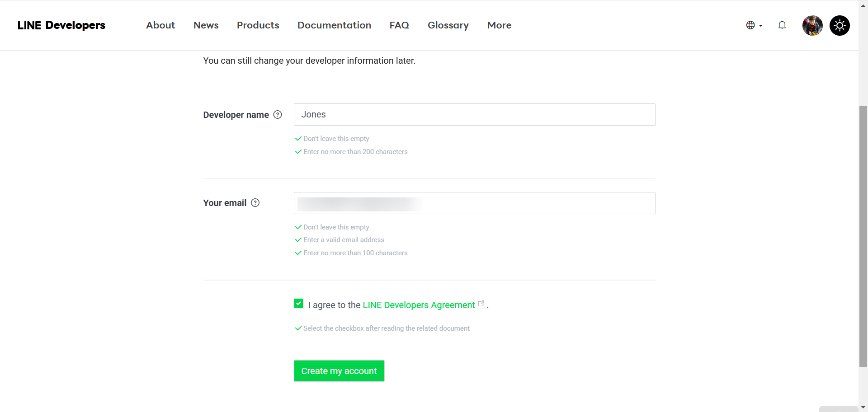The width and height of the screenshot is (868, 412).
Task: Click 'Enter no more than 100 characters' hint
Action: [355, 253]
